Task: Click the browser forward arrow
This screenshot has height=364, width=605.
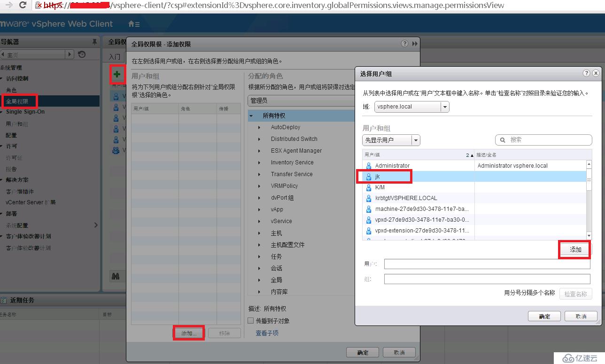Action: 9,6
